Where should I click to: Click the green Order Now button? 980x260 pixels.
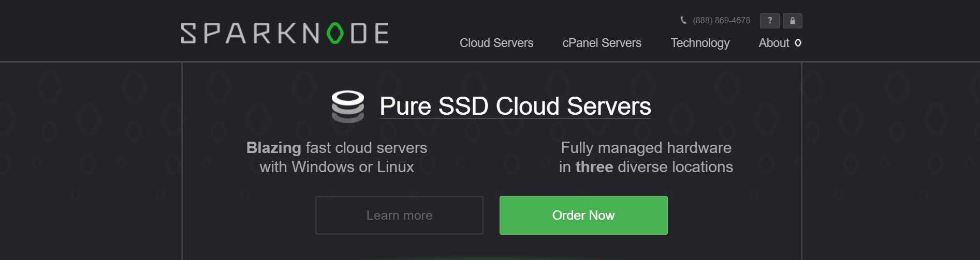coord(583,215)
